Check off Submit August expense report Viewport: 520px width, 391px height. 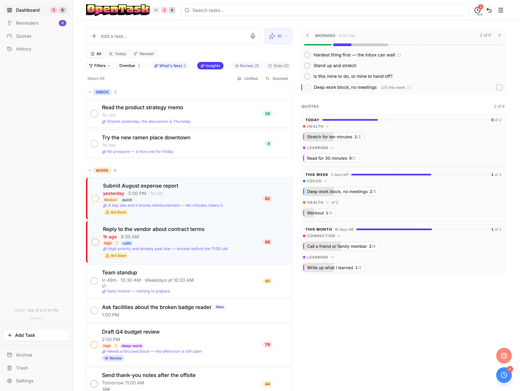pos(95,199)
